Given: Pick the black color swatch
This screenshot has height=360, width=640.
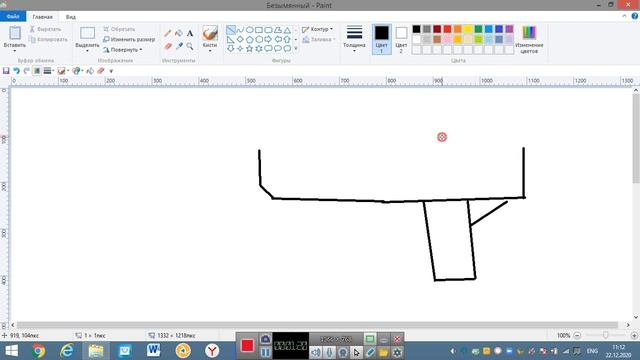Looking at the screenshot, I should (416, 29).
